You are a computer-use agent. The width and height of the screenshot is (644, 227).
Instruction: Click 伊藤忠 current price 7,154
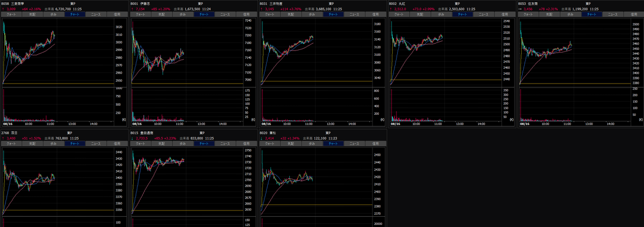[x=141, y=9]
